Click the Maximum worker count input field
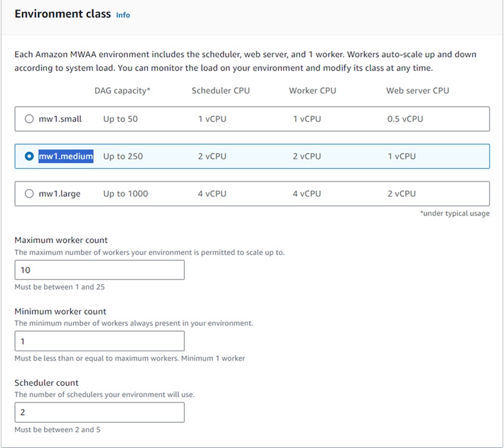Image resolution: width=504 pixels, height=448 pixels. point(100,270)
